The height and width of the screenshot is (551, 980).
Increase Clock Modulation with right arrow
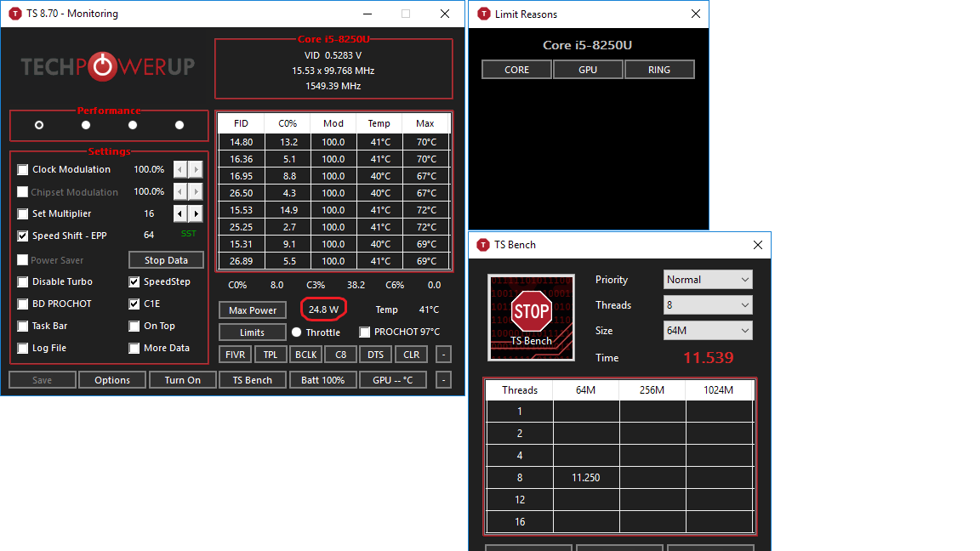tap(196, 169)
